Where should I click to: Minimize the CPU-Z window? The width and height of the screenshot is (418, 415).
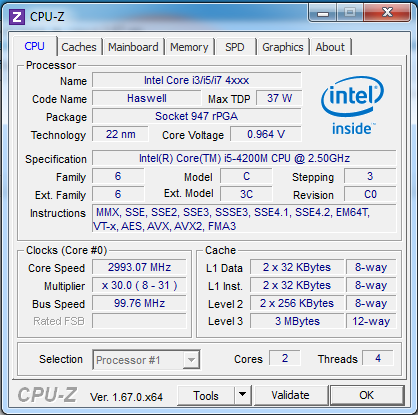tap(323, 13)
